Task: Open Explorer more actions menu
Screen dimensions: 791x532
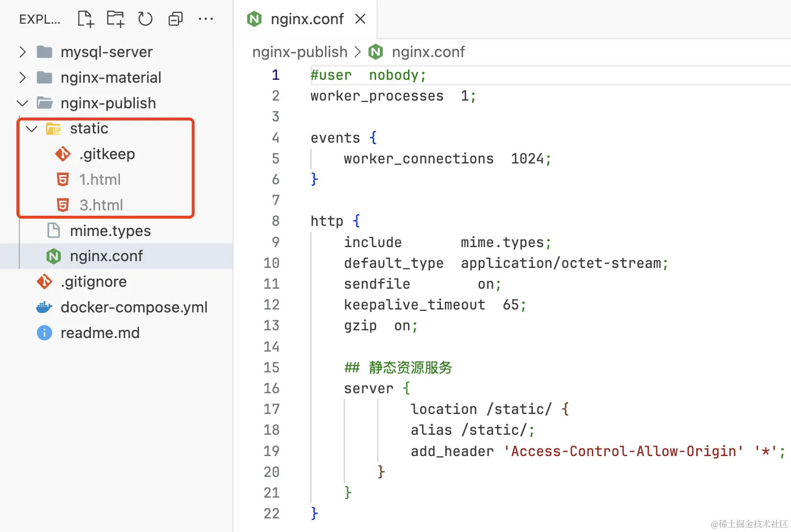Action: 205,19
